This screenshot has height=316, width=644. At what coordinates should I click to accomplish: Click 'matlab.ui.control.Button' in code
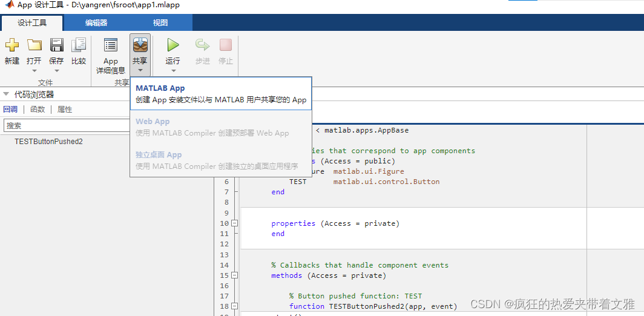click(x=387, y=182)
